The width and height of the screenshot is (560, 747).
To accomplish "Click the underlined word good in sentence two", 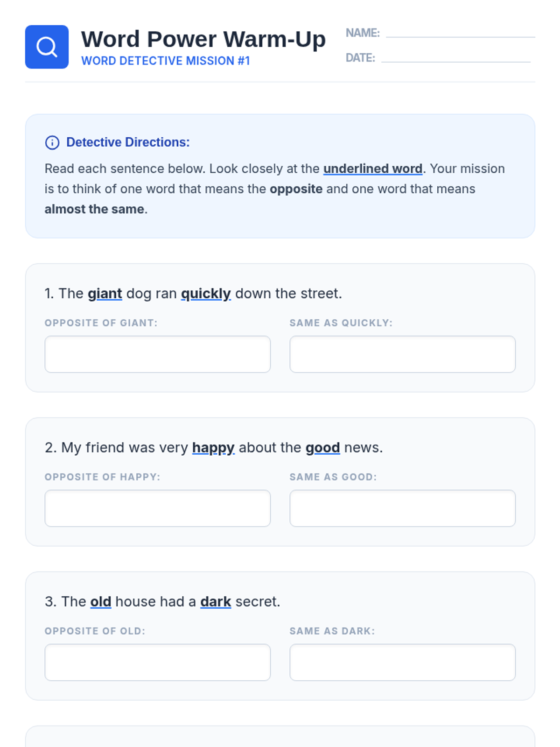I will pos(322,448).
